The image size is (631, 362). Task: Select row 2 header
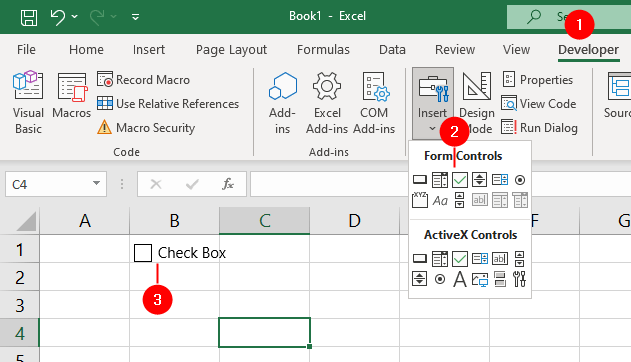pos(19,277)
